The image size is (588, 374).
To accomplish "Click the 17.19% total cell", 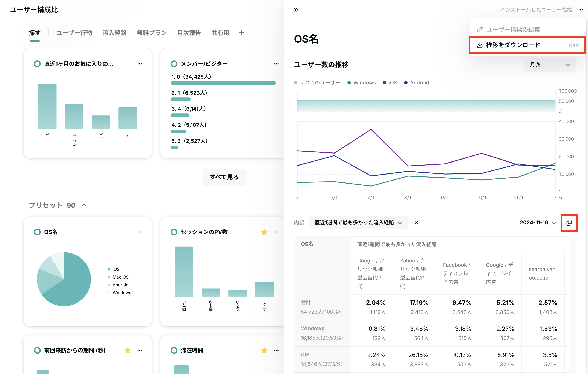I will tap(414, 307).
